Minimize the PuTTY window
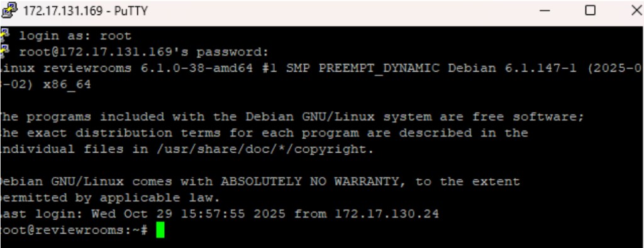 click(x=545, y=10)
